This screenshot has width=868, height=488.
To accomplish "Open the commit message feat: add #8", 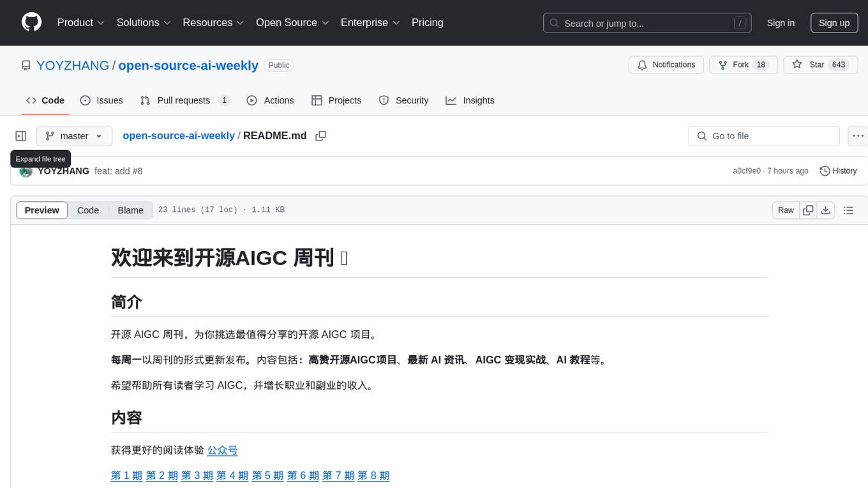I will coord(119,171).
